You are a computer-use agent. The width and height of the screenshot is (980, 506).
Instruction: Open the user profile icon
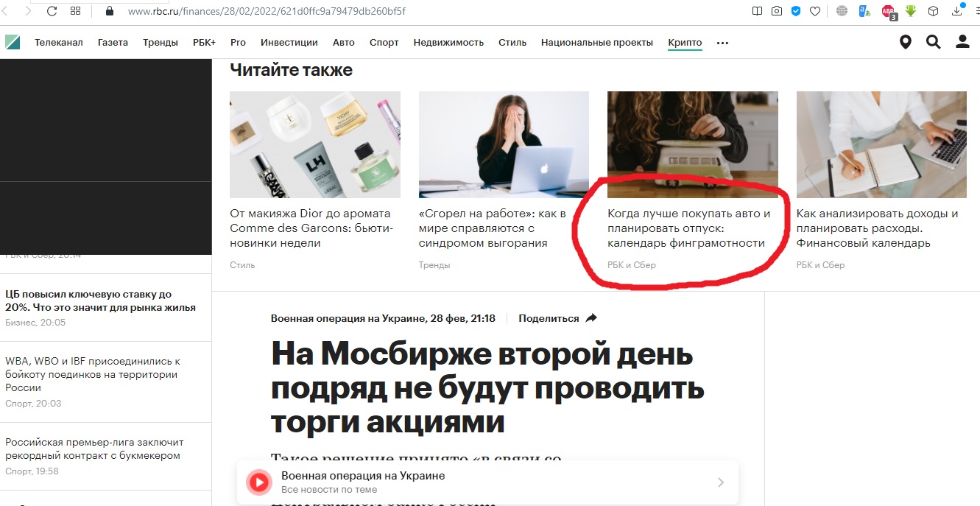point(962,42)
